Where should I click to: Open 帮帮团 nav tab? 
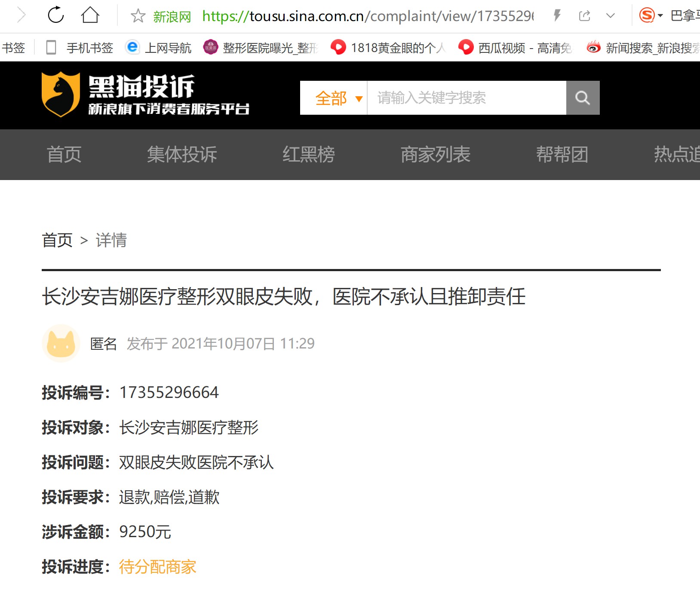[x=562, y=154]
